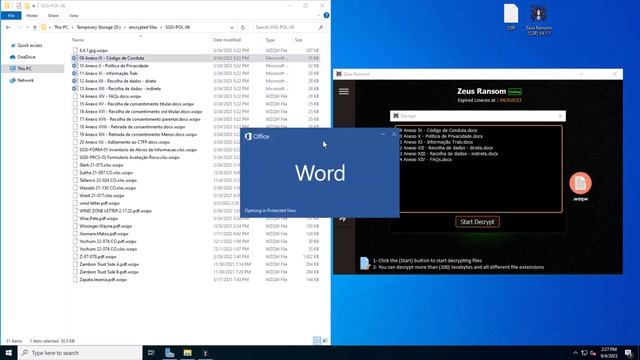The width and height of the screenshot is (640, 360).
Task: Refresh the current folder view
Action: 243,27
